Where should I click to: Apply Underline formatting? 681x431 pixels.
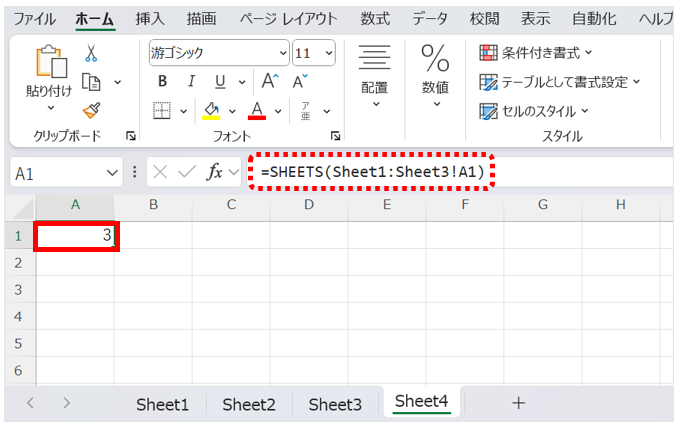(x=220, y=82)
